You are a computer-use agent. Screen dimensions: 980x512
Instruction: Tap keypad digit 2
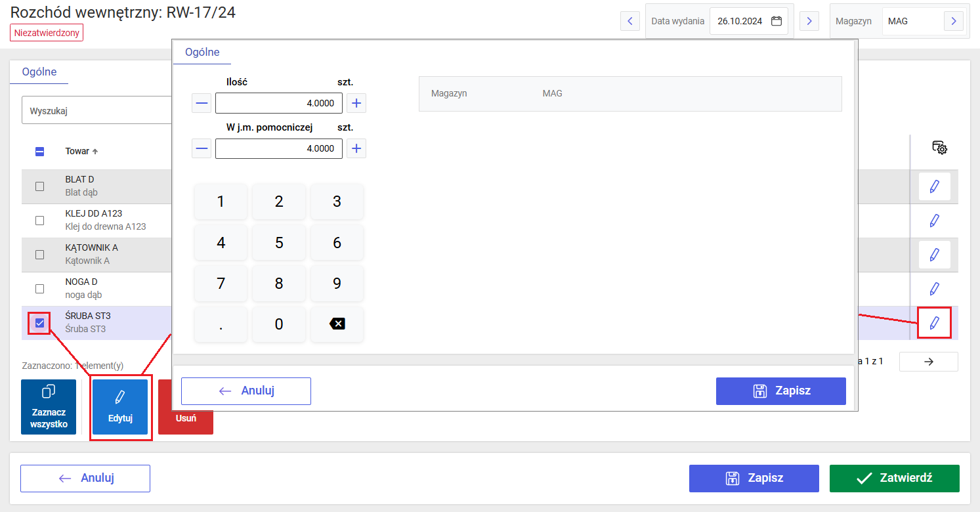click(279, 202)
